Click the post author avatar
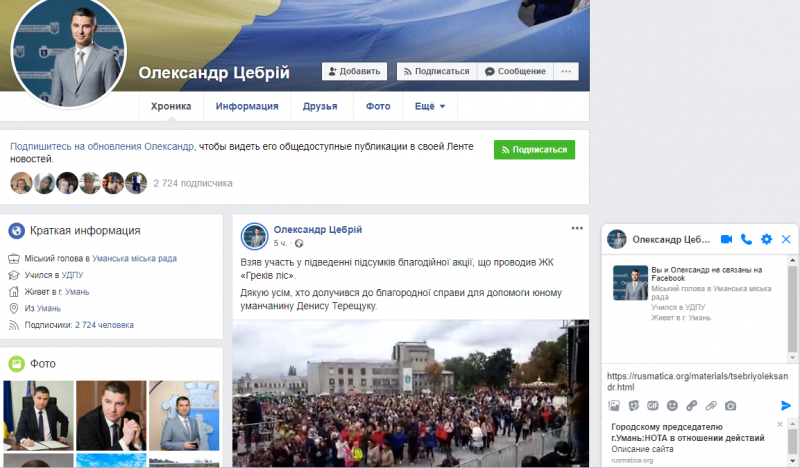 [x=255, y=236]
